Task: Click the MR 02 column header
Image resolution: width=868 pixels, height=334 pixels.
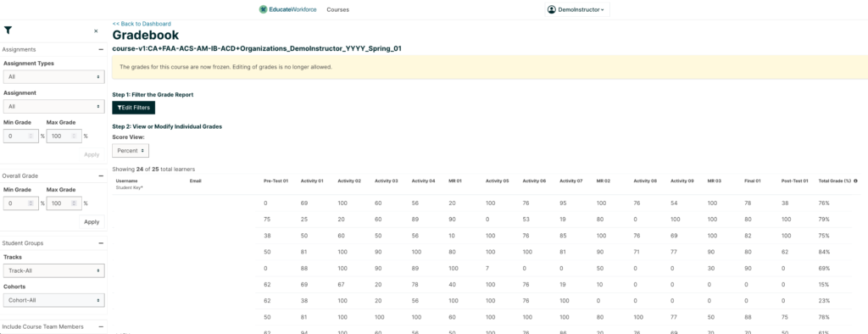Action: coord(604,181)
